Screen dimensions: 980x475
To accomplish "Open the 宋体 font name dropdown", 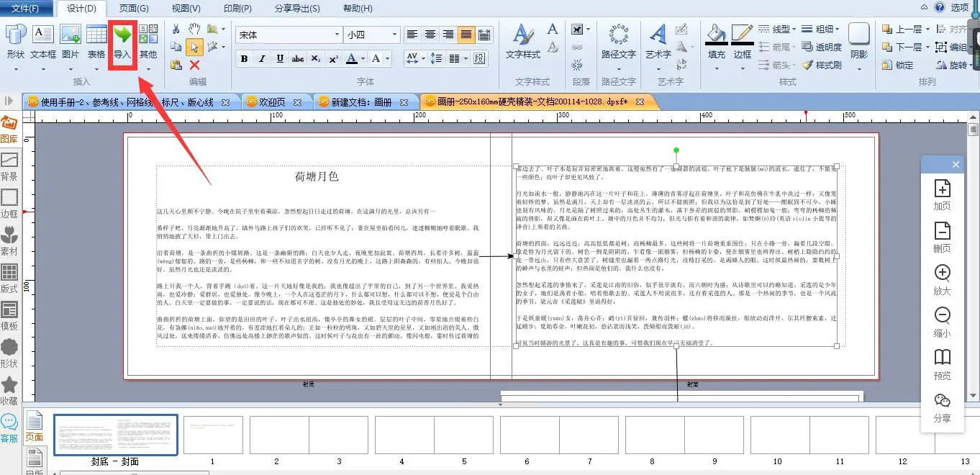I will point(337,35).
